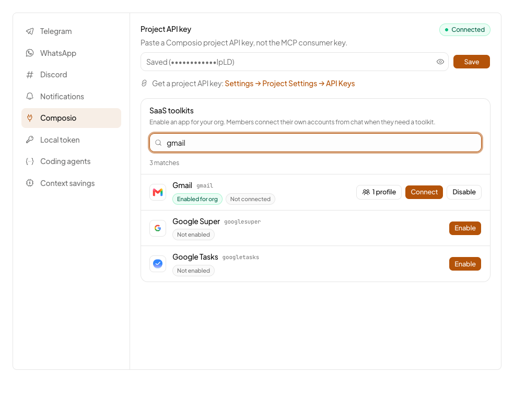Viewport: 514px width, 420px height.
Task: Open the Context savings section
Action: pyautogui.click(x=72, y=183)
